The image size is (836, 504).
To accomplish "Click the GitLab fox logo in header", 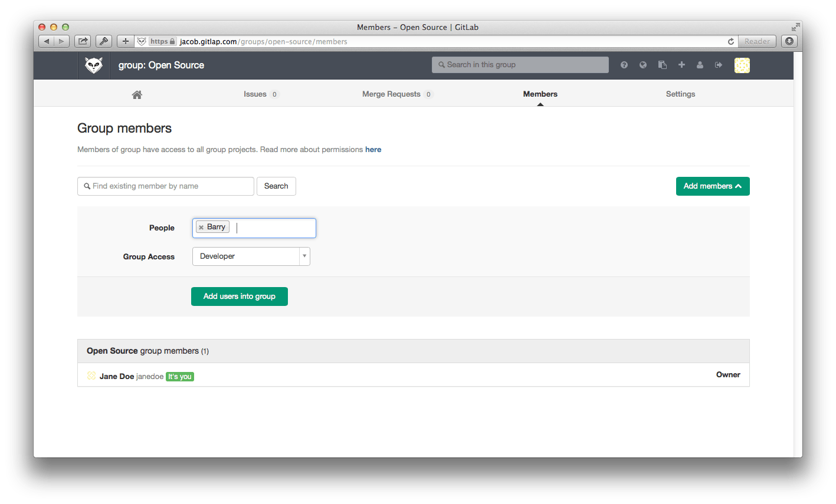I will click(x=94, y=65).
